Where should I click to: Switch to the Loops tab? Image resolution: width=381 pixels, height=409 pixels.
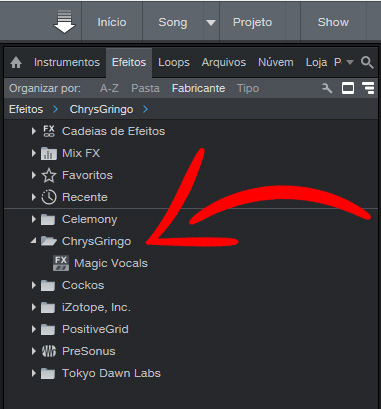[x=174, y=62]
